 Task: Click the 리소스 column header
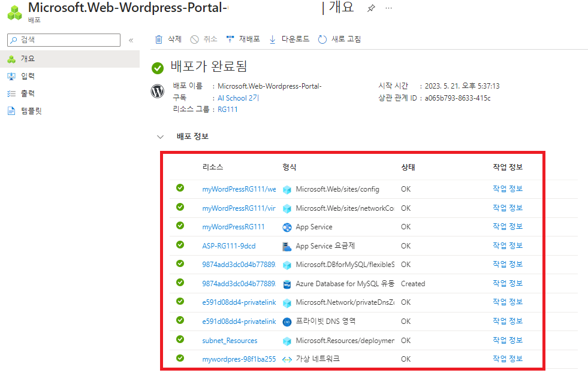[x=213, y=167]
